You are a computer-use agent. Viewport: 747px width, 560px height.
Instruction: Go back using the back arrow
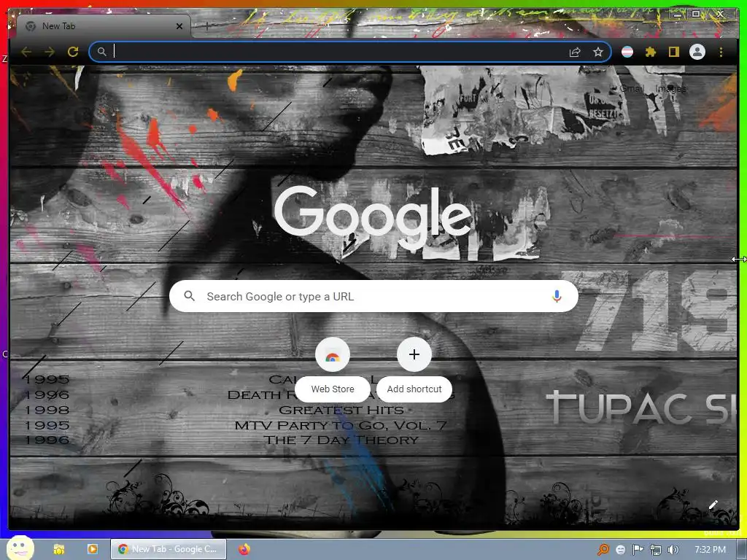click(26, 52)
